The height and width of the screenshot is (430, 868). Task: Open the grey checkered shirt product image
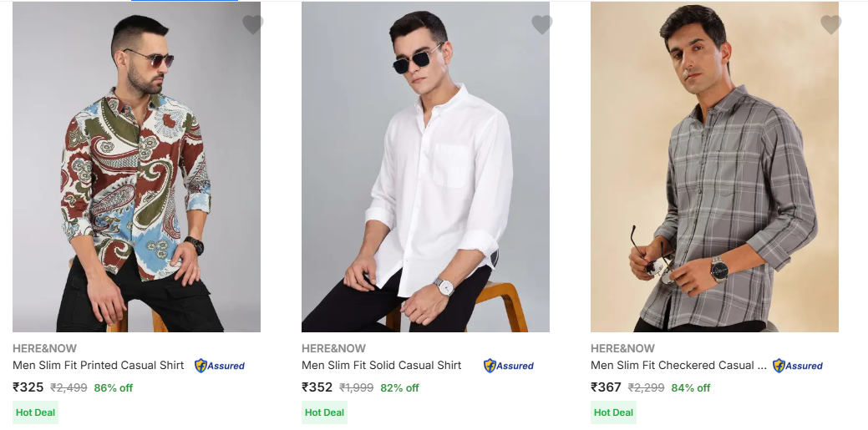[x=714, y=167]
